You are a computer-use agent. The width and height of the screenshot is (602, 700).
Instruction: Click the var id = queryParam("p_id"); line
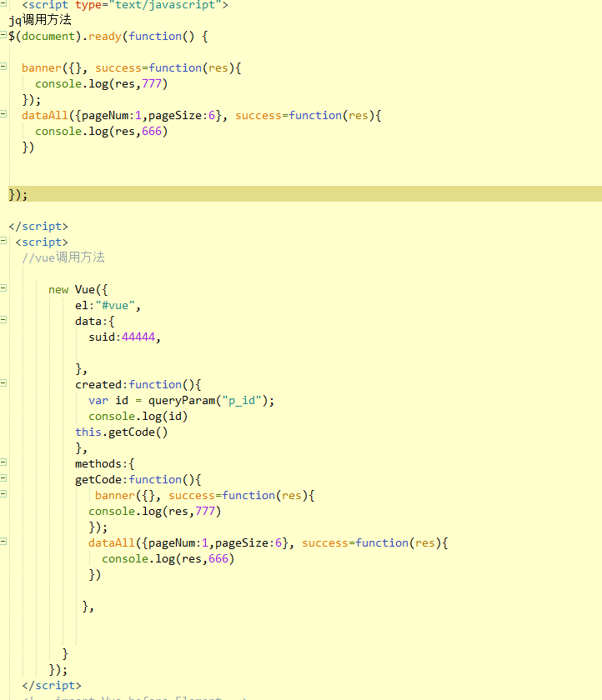[181, 401]
